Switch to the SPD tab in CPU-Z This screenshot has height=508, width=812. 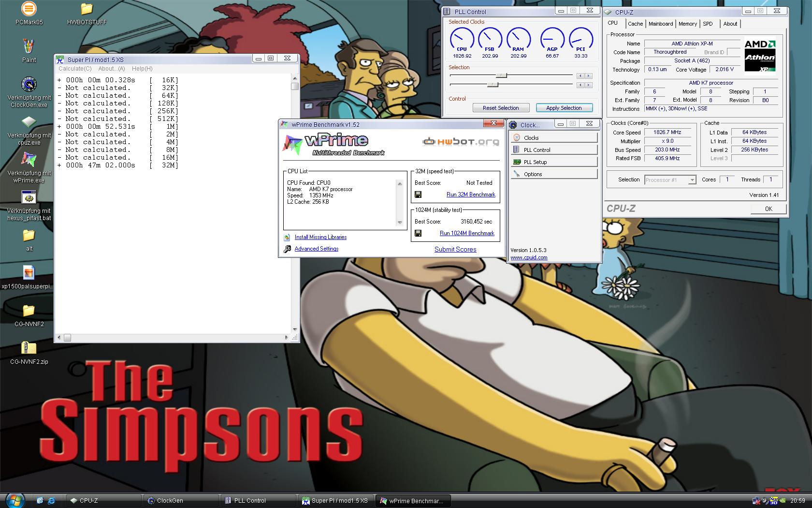coord(708,24)
